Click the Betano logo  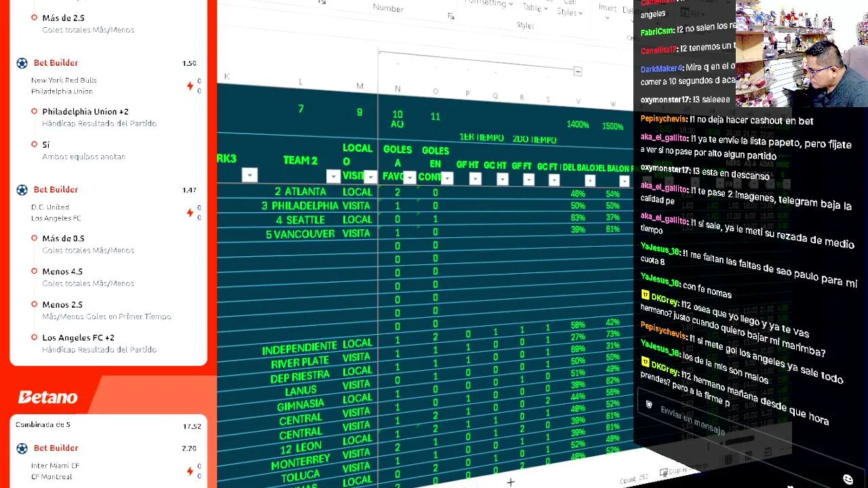click(47, 397)
